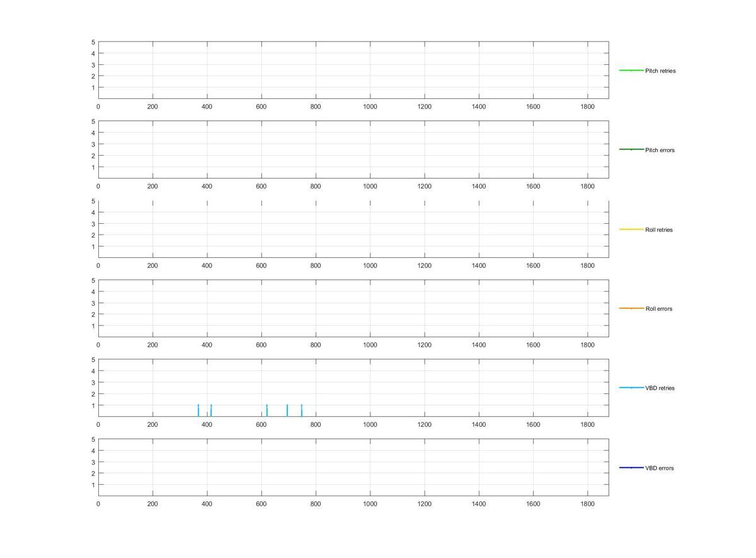Click y-axis value 3 on Roll errors plot
Image resolution: width=756 pixels, height=558 pixels.
93,303
